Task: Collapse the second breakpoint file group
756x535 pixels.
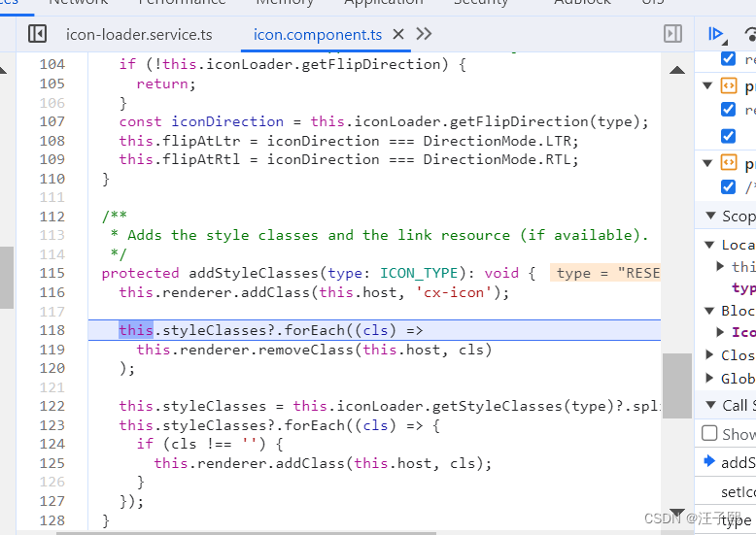Action: tap(707, 163)
